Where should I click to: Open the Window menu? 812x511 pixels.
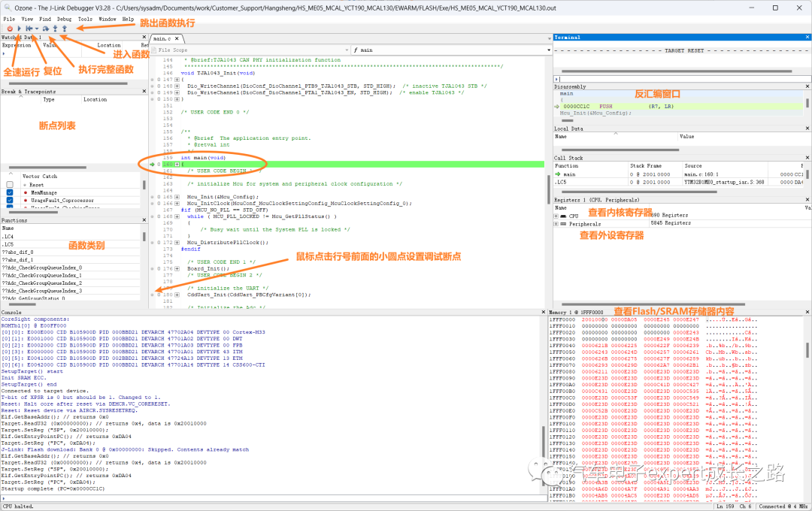click(x=108, y=19)
